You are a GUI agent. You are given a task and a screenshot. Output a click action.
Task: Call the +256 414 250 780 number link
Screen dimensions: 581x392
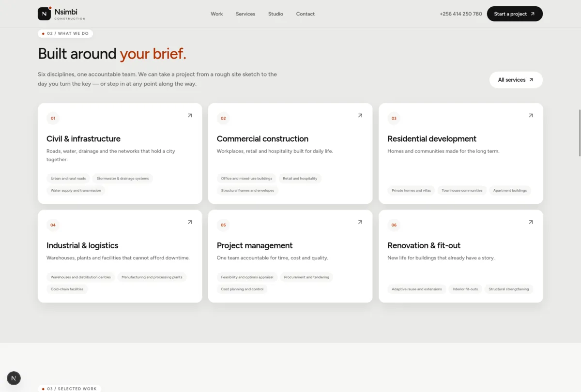pyautogui.click(x=461, y=14)
